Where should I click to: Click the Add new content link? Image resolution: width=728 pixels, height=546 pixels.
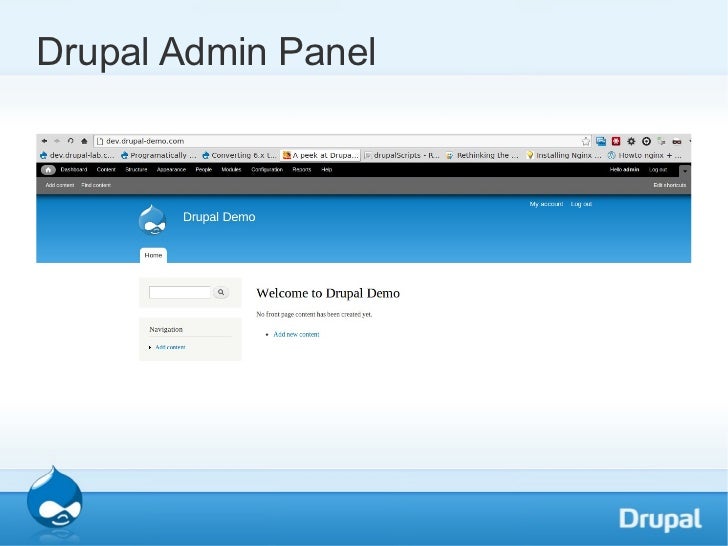296,334
